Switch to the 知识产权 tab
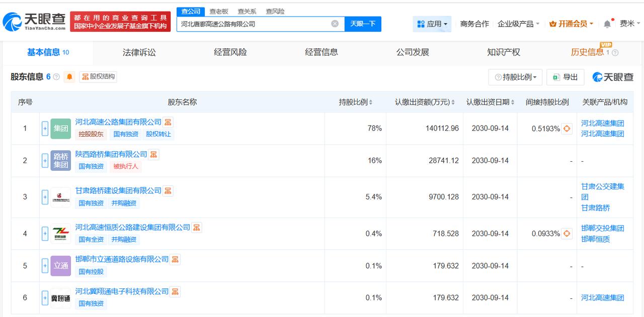 tap(503, 52)
